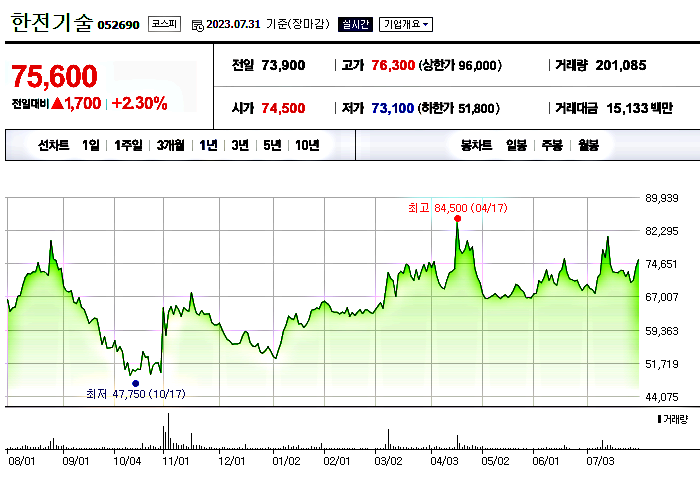Select the 1일 line chart tab
700x484 pixels.
91,145
